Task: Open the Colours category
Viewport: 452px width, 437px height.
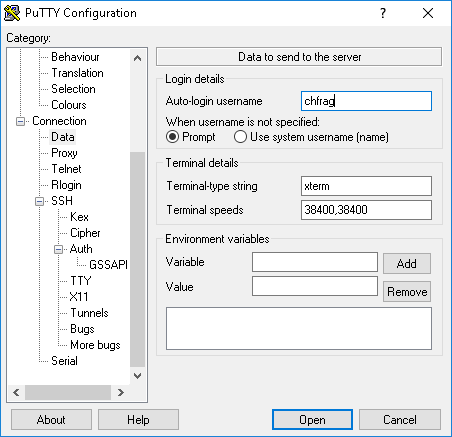Action: [x=69, y=105]
